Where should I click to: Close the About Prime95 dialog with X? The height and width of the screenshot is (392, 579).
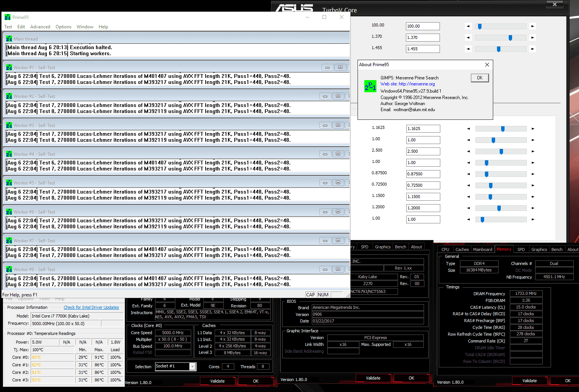click(x=487, y=65)
